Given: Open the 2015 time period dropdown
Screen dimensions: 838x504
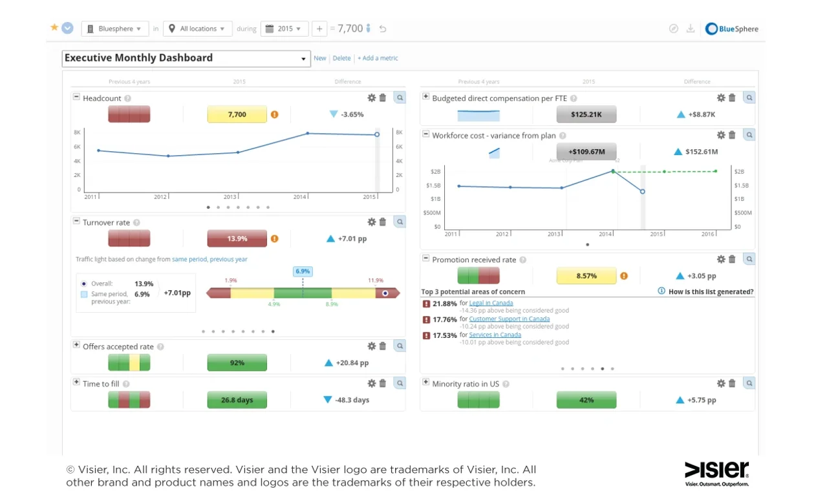Looking at the screenshot, I should coord(285,29).
